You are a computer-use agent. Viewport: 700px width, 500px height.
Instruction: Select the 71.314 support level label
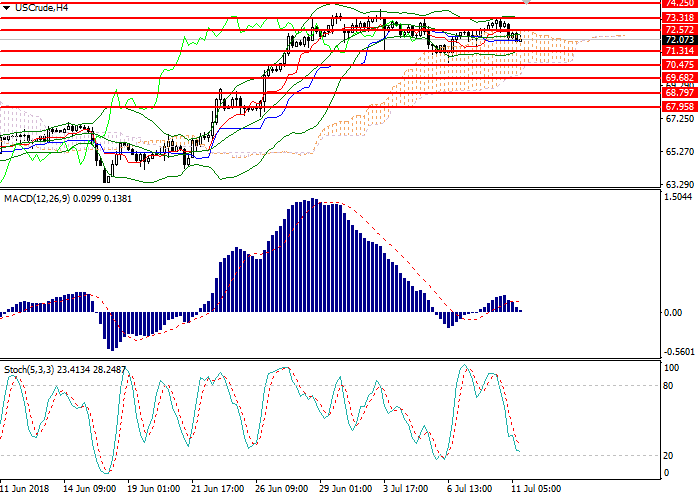[x=680, y=51]
